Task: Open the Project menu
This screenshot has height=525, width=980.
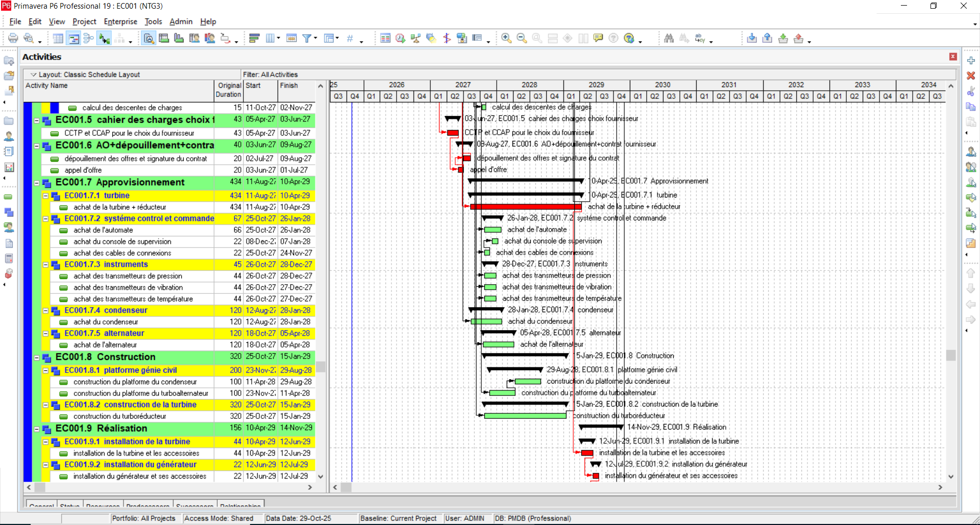Action: coord(84,21)
